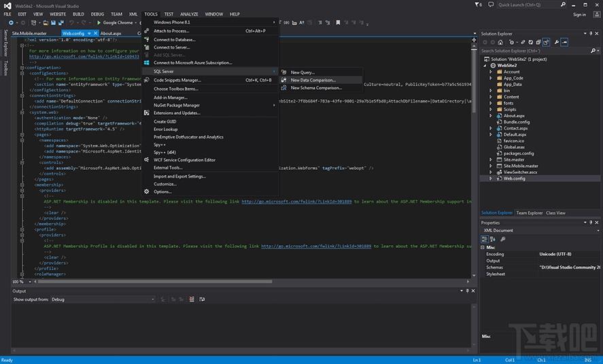Open the TOOLS menu
The width and height of the screenshot is (603, 364).
coord(151,14)
